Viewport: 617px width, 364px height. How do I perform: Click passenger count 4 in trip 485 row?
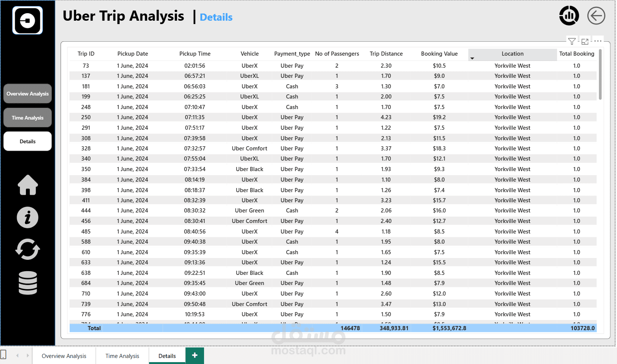pyautogui.click(x=337, y=232)
